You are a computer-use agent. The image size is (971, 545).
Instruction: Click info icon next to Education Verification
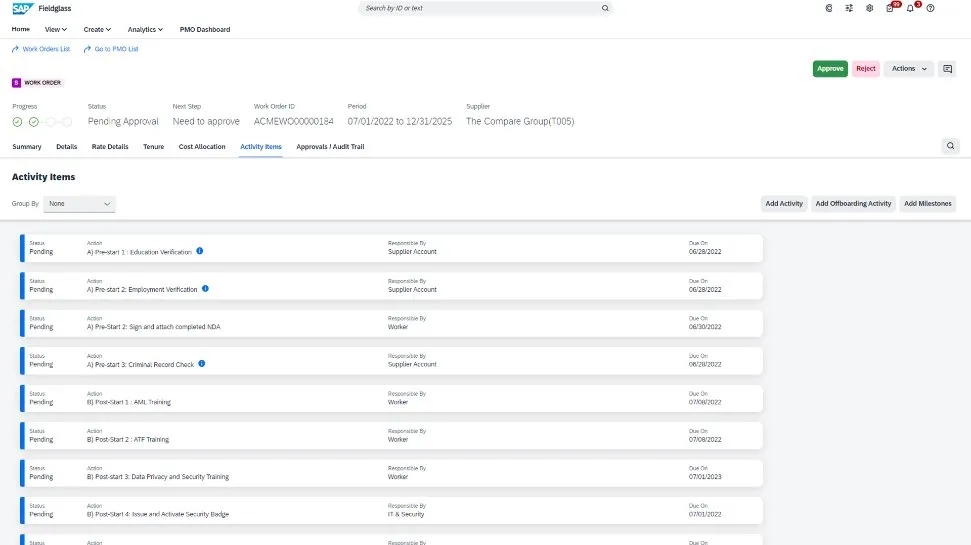(x=199, y=251)
